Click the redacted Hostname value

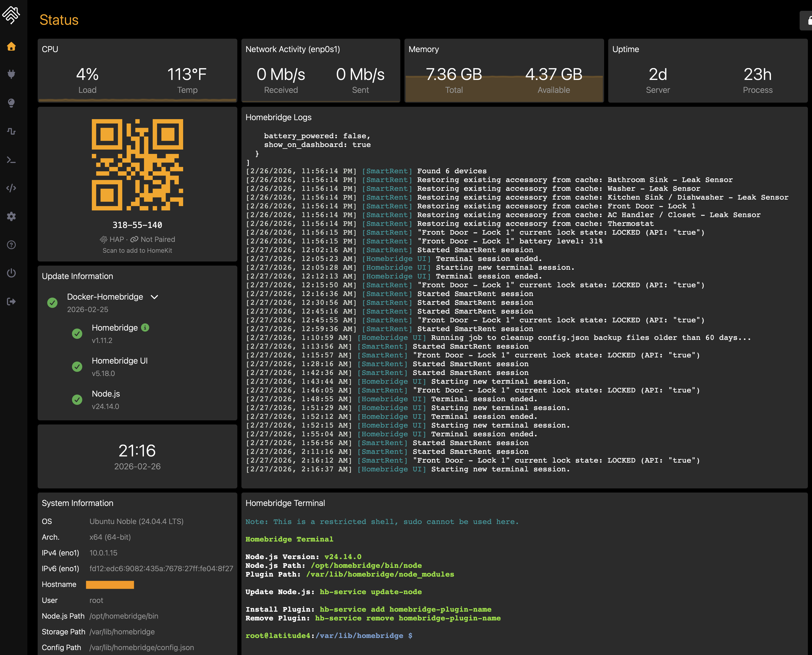coord(110,584)
